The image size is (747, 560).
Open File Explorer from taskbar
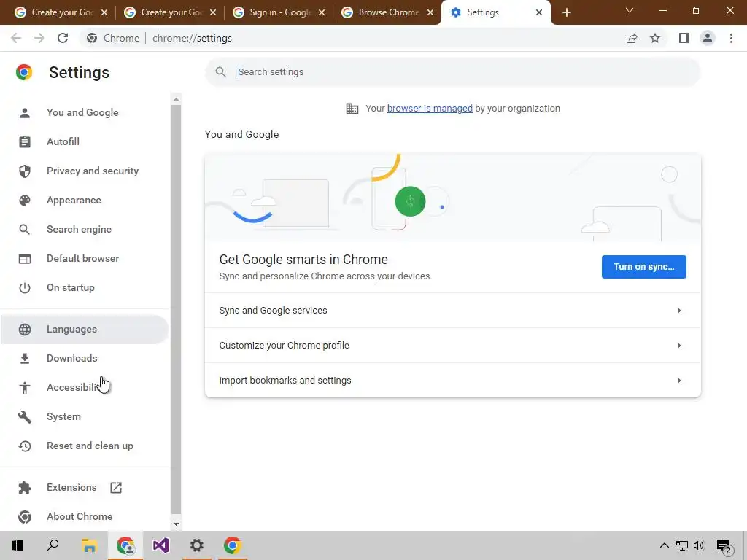pos(89,545)
